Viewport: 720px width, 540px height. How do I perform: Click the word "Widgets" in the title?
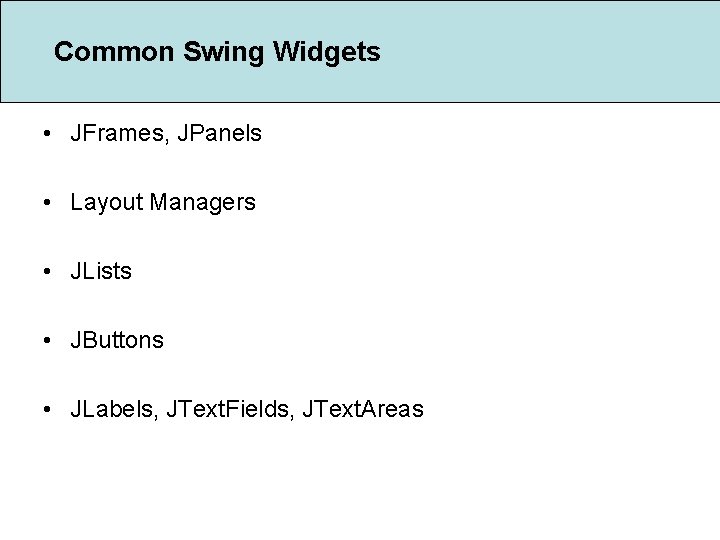(323, 52)
